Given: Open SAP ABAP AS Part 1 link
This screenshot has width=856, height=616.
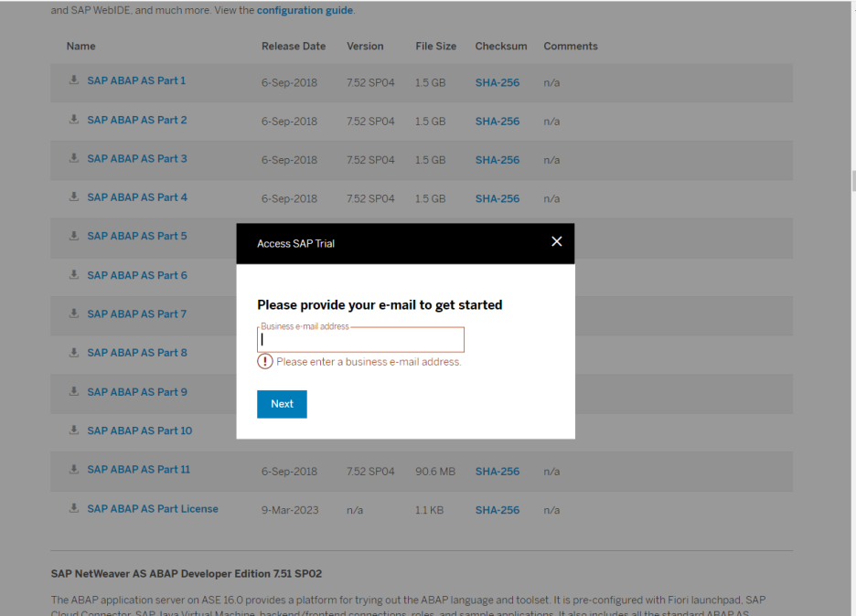Looking at the screenshot, I should [x=136, y=80].
